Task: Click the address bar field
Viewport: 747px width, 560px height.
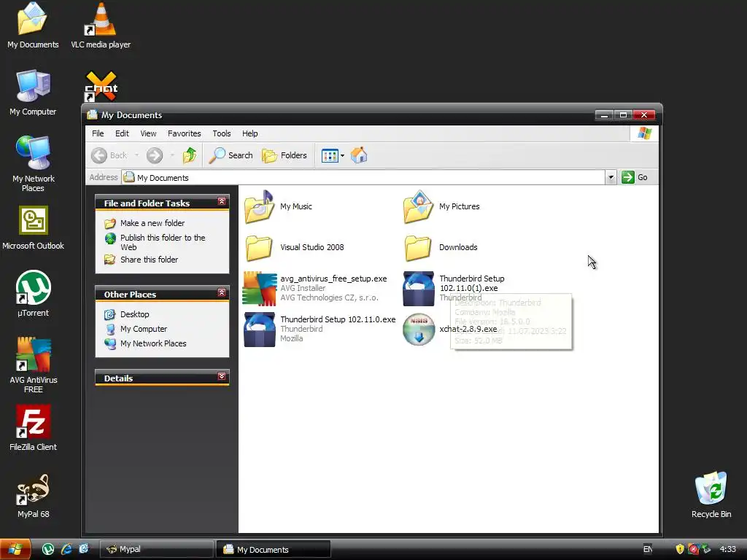Action: click(363, 178)
